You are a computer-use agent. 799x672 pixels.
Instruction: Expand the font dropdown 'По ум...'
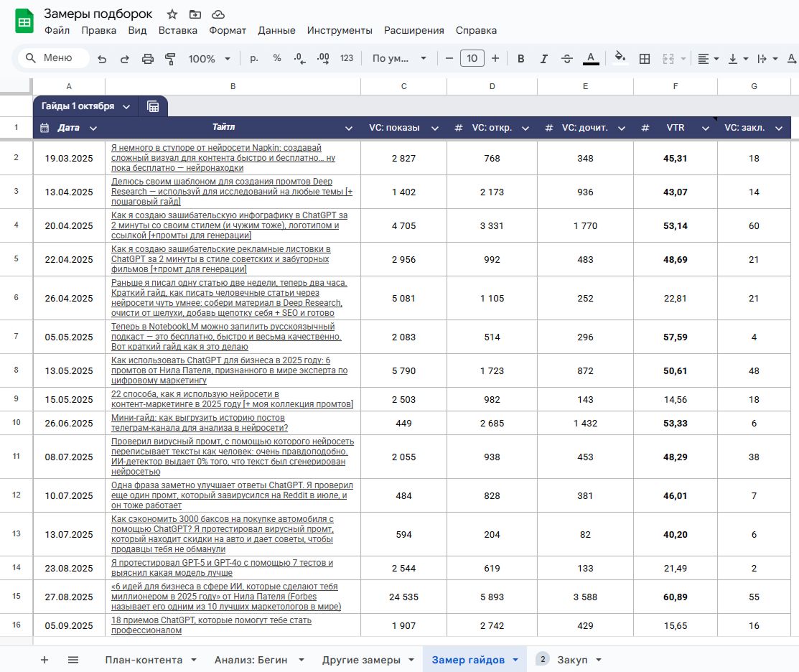tap(399, 59)
